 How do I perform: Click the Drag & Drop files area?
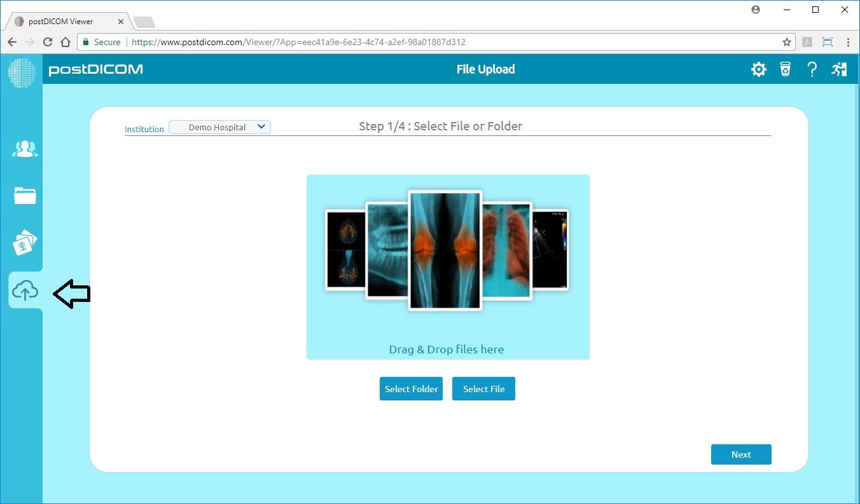447,267
